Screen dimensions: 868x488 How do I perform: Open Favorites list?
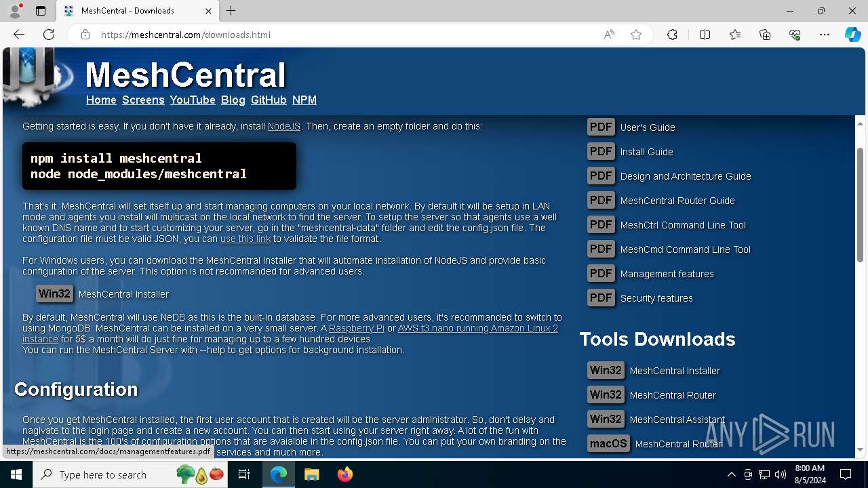tap(735, 35)
